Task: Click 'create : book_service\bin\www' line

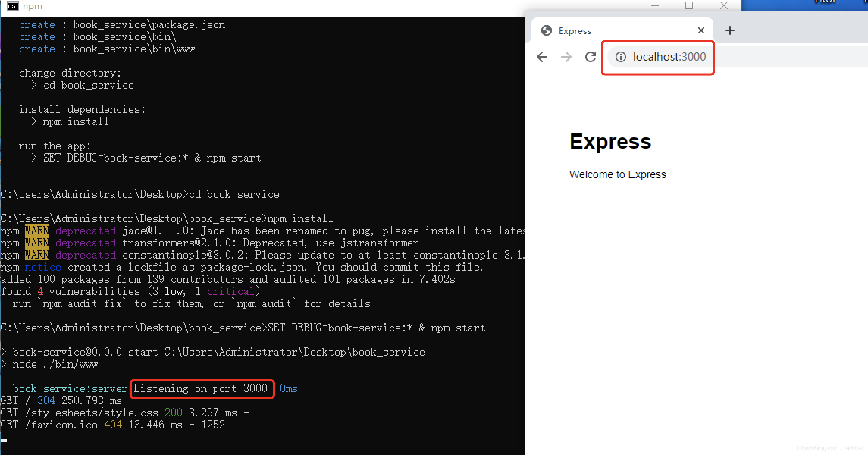Action: pyautogui.click(x=107, y=49)
